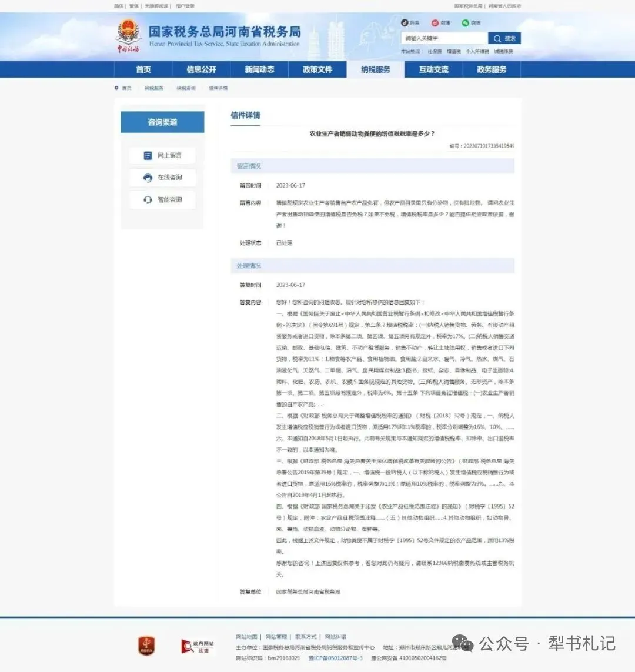Click the 智能咨询 headphone icon
The width and height of the screenshot is (635, 672).
point(148,200)
